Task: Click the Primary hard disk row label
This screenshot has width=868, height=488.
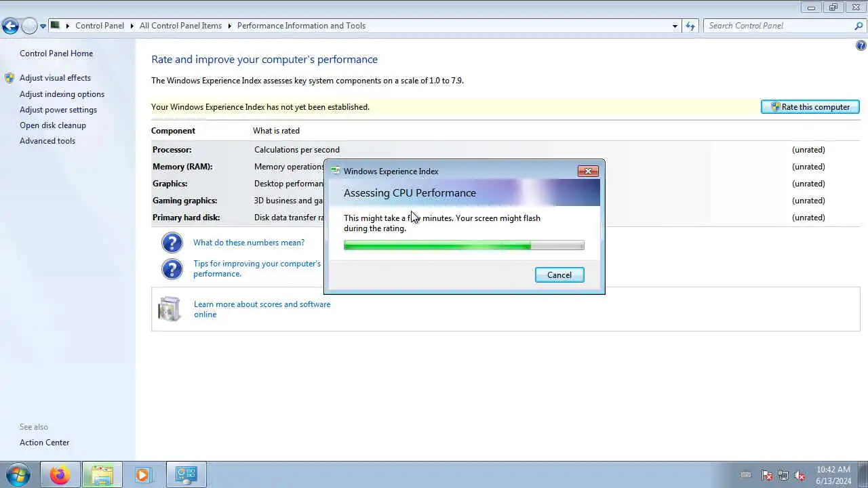Action: 186,218
